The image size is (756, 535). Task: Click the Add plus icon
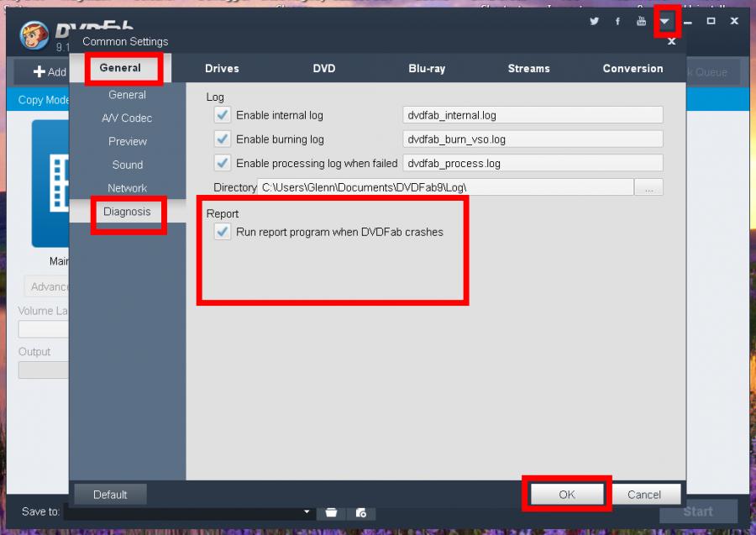[x=39, y=72]
